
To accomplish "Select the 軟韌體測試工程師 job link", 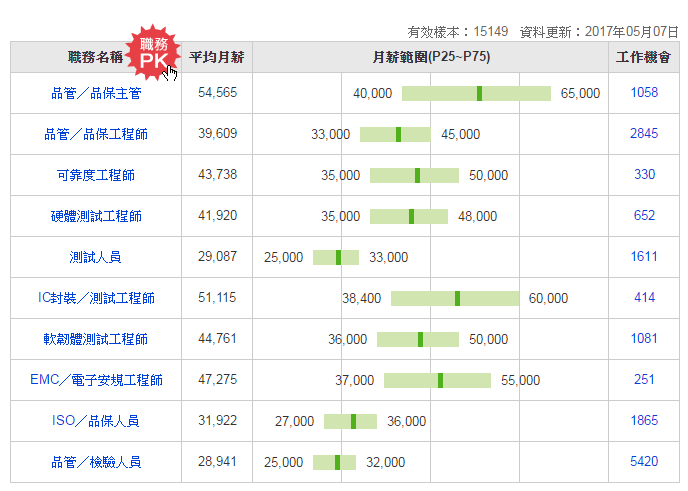I will point(96,339).
